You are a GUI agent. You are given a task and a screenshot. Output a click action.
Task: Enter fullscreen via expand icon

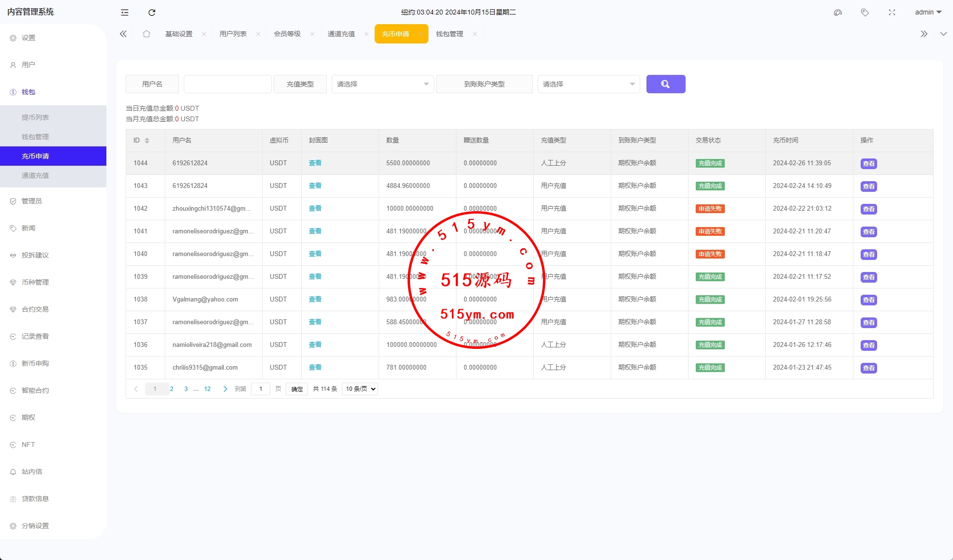[892, 13]
